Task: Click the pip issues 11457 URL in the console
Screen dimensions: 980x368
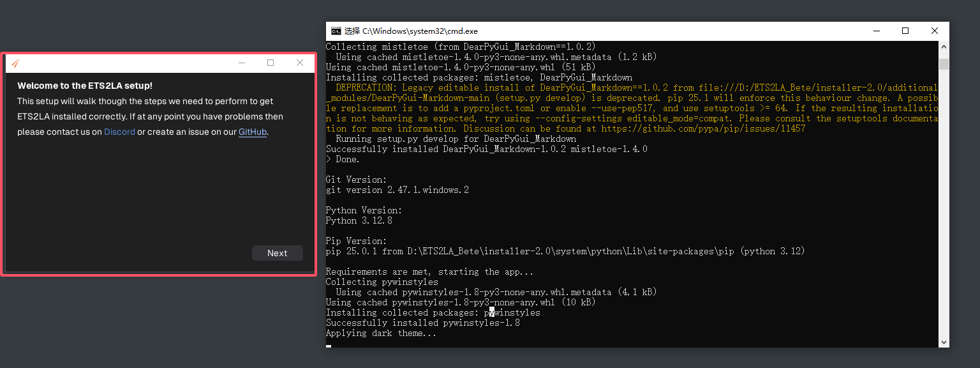Action: pos(703,128)
